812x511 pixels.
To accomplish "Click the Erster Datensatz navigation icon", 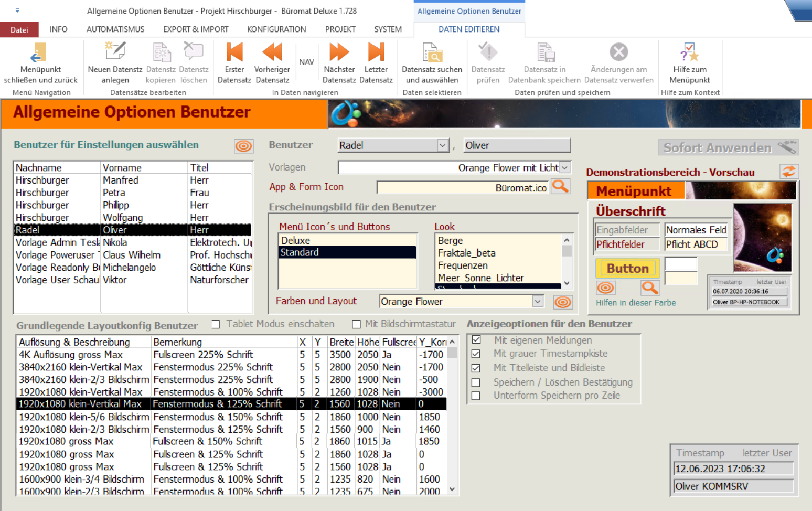I will tap(234, 53).
